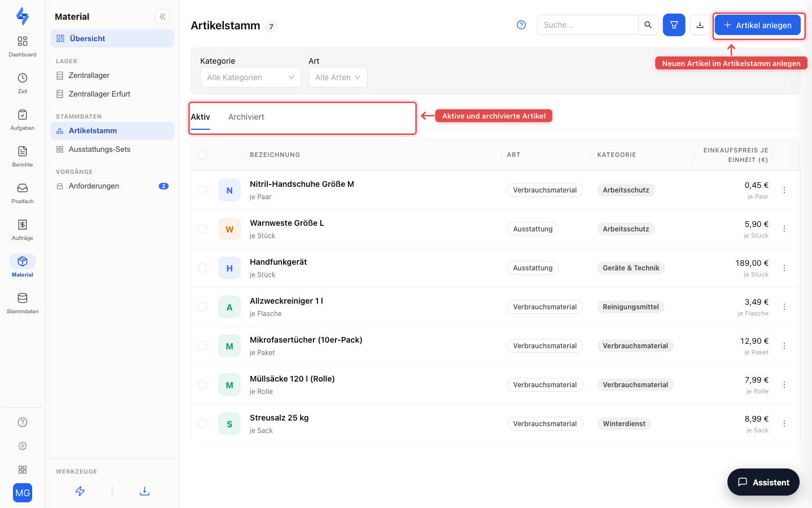Viewport: 812px width, 508px height.
Task: Open Zentrallager Erfurt
Action: [112, 94]
